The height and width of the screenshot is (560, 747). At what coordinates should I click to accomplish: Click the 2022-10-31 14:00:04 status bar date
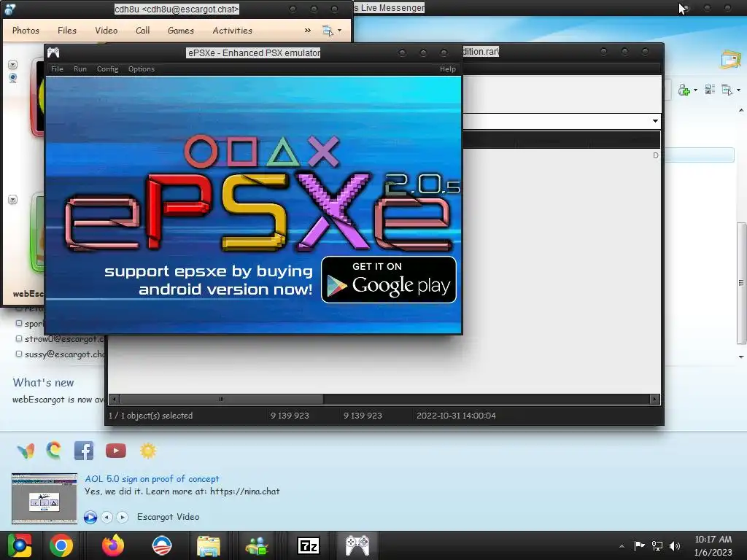(x=456, y=416)
